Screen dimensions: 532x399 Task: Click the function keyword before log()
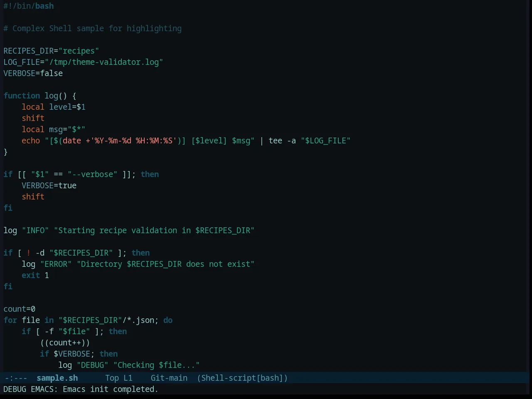[22, 96]
